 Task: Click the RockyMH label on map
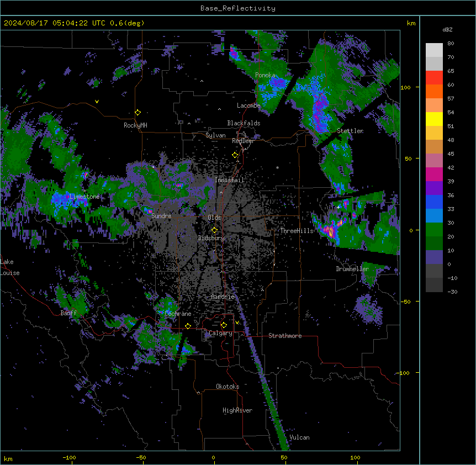click(135, 125)
